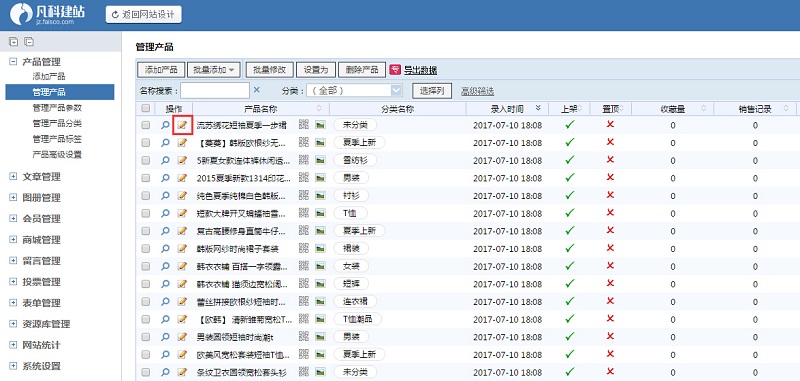Edit the 2015夏季新款1314印花 product via pencil icon
800x381 pixels.
coord(182,178)
